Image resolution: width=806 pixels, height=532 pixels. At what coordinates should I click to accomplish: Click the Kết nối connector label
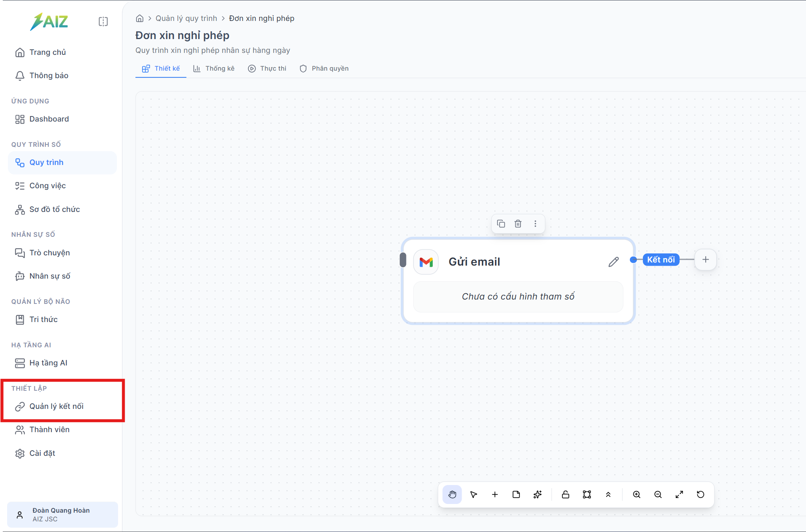(661, 260)
